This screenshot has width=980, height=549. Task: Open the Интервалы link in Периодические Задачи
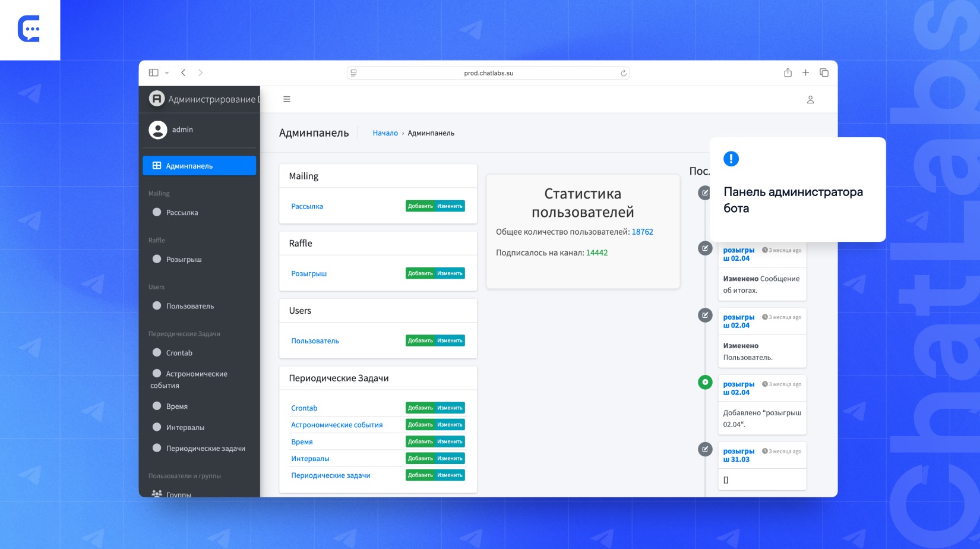click(x=310, y=458)
